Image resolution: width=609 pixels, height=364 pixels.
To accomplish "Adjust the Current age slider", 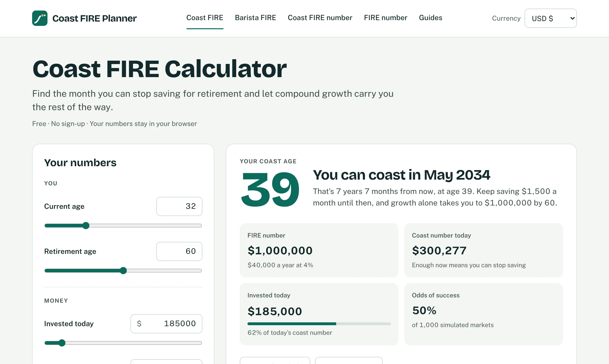I will coord(123,225).
